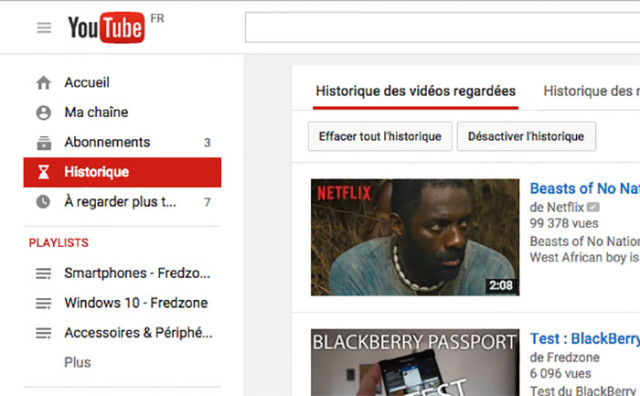The height and width of the screenshot is (396, 640).
Task: Click the home icon beside Accueil
Action: (x=44, y=82)
